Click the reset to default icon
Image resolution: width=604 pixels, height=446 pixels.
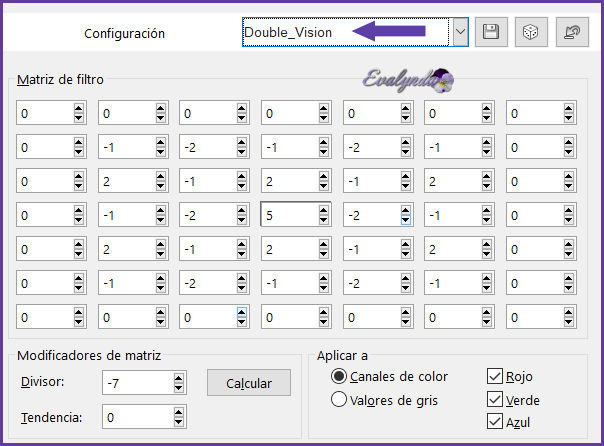pyautogui.click(x=572, y=32)
